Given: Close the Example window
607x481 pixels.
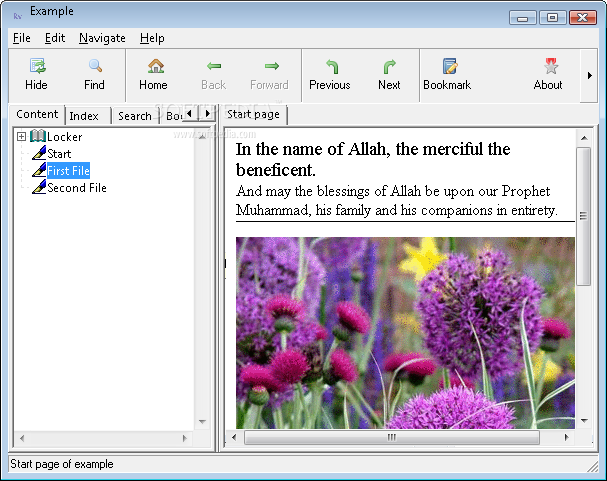Looking at the screenshot, I should [583, 18].
